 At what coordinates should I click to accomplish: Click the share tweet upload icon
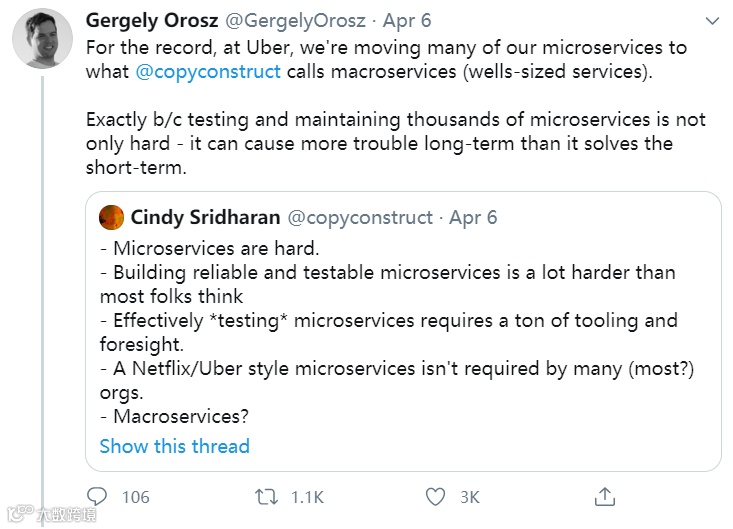point(604,496)
